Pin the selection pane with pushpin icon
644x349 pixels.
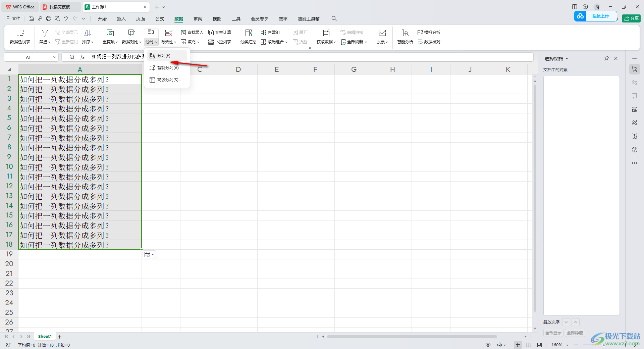point(606,58)
